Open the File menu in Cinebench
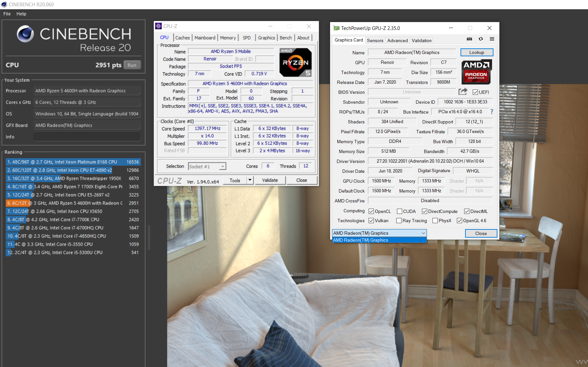588x367 pixels. (x=7, y=14)
